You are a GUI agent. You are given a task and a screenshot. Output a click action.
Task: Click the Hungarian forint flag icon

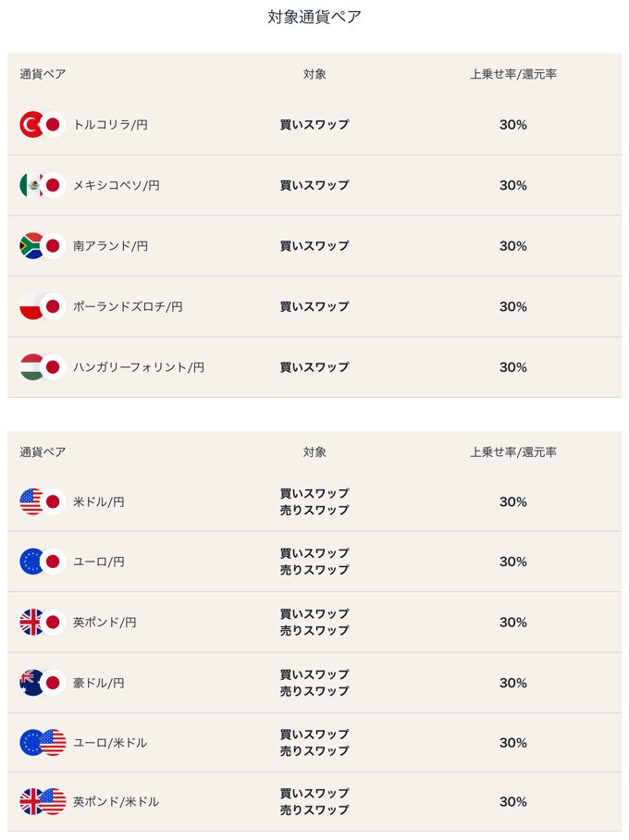coord(43,367)
